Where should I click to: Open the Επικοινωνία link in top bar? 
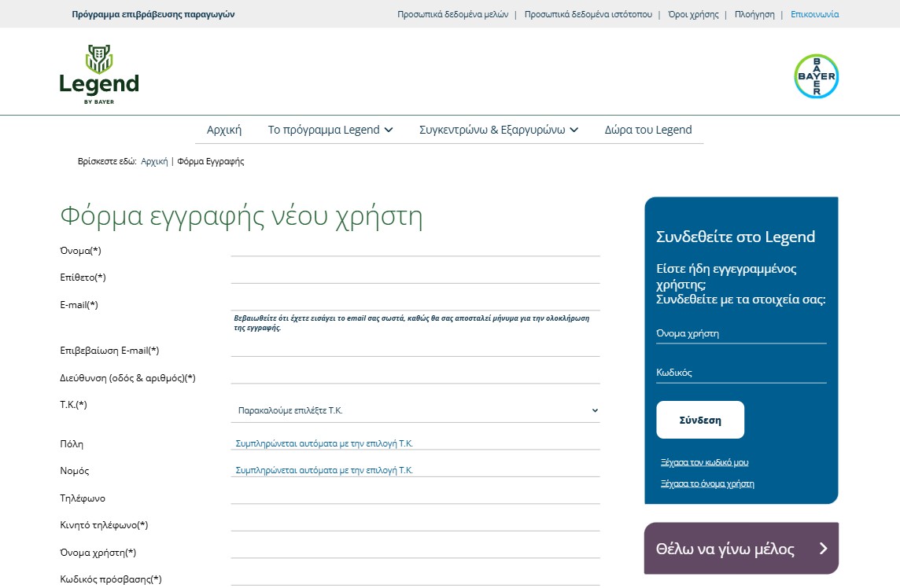coord(814,14)
